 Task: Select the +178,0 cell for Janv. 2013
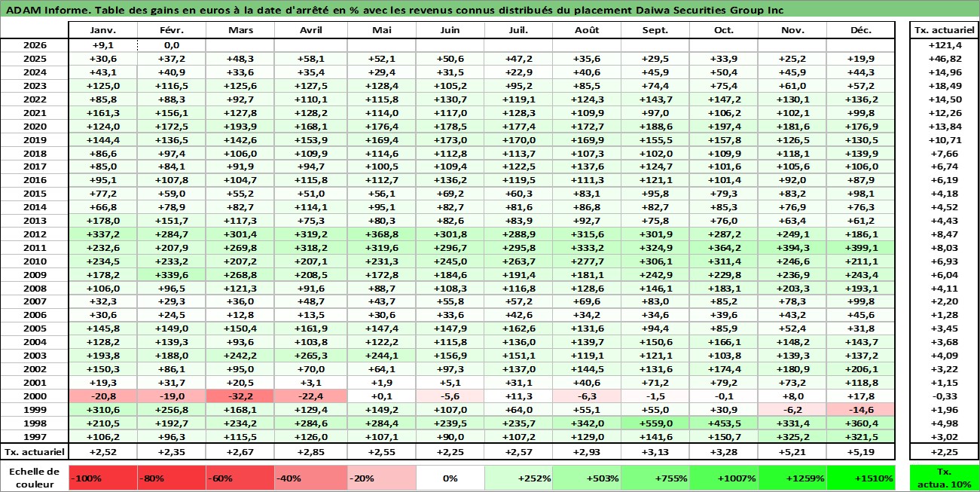(102, 221)
